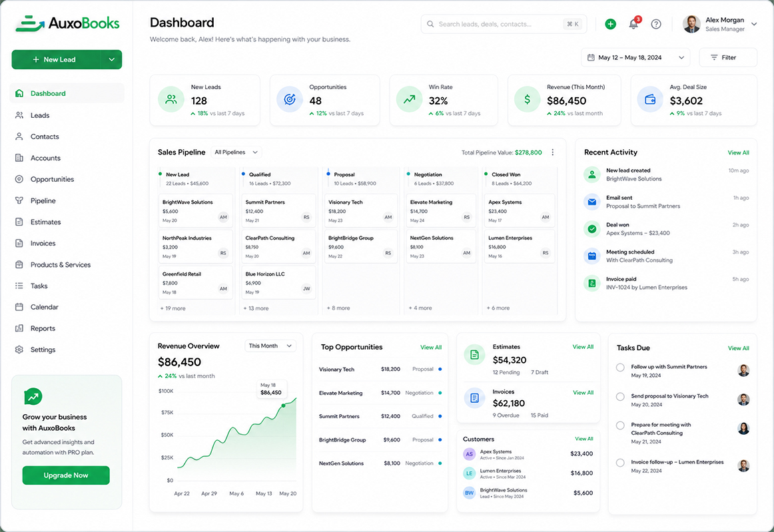The height and width of the screenshot is (532, 774).
Task: Click the Pipeline funnel icon in sidebar
Action: 19,200
